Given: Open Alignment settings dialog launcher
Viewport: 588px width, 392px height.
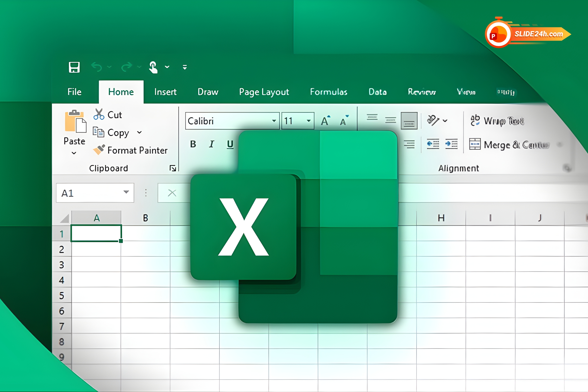Looking at the screenshot, I should point(567,168).
